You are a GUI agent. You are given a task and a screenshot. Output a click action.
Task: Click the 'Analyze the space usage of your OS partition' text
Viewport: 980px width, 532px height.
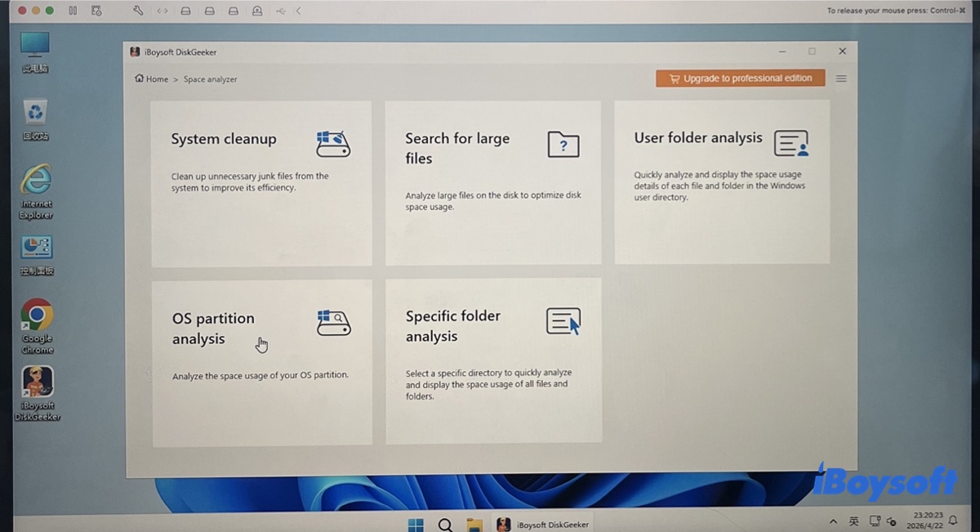tap(261, 376)
